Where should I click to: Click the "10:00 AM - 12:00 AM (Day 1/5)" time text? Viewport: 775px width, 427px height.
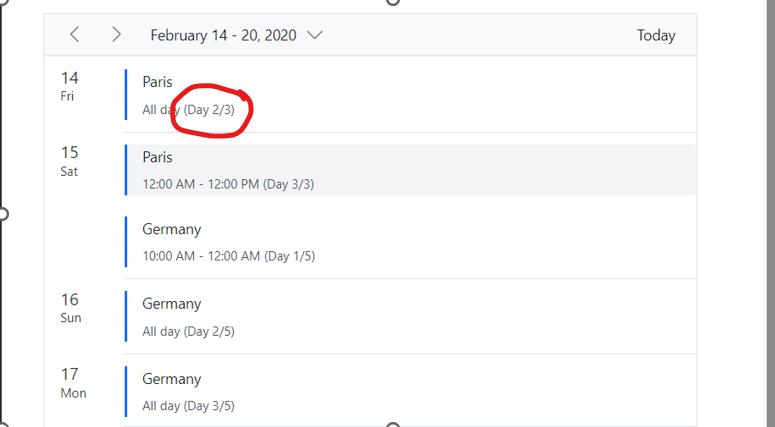coord(228,256)
